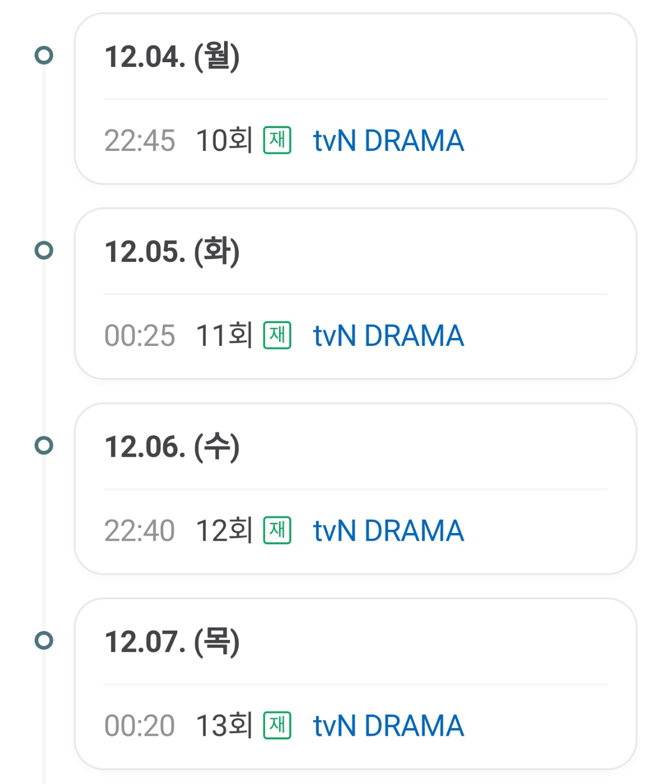Click the 12.07. (목) date heading
The width and height of the screenshot is (672, 784).
(172, 641)
